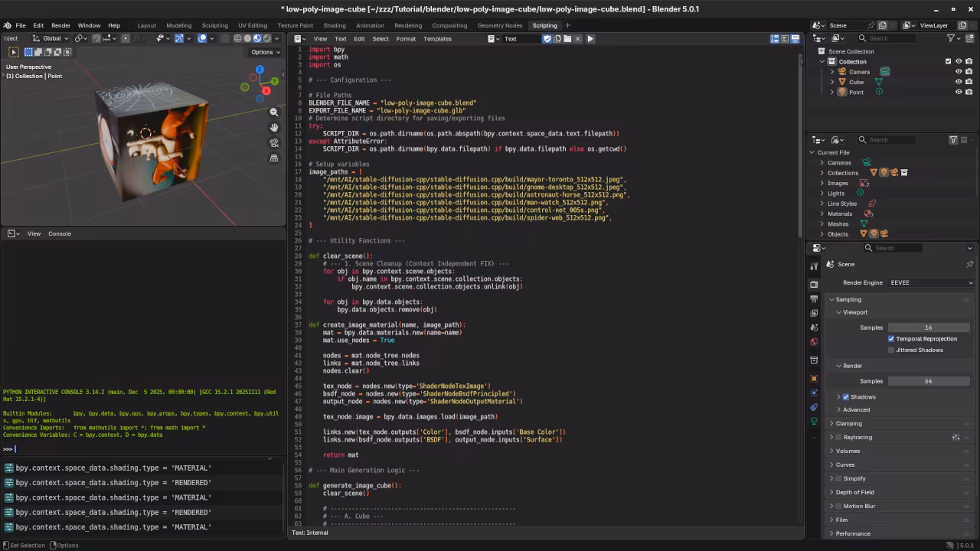
Task: Open the Templates menu in the text editor
Action: (x=437, y=38)
